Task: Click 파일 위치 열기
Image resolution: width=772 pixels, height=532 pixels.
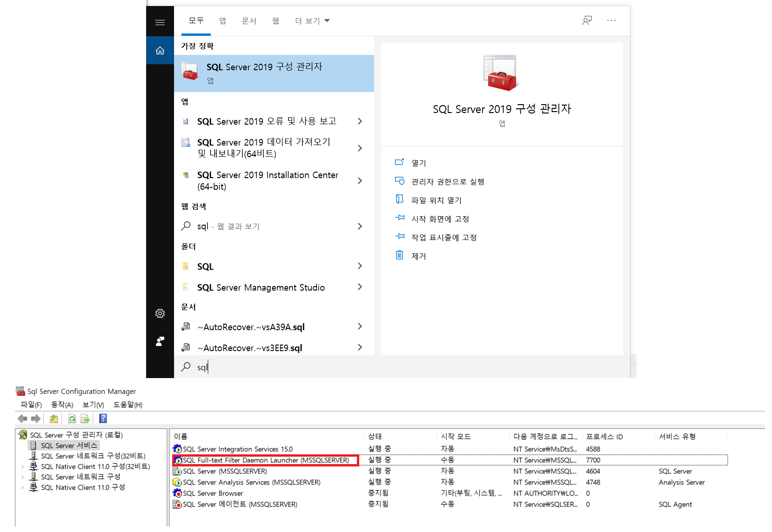Action: click(x=436, y=200)
